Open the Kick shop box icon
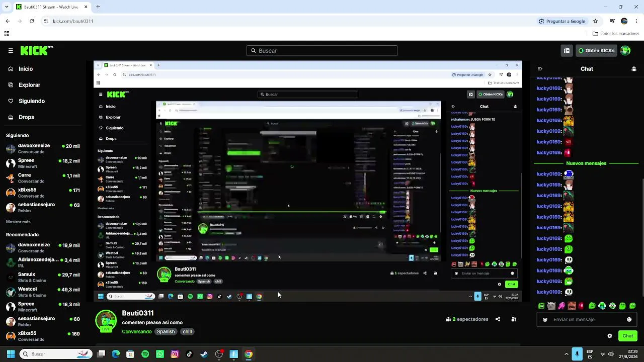 567,51
